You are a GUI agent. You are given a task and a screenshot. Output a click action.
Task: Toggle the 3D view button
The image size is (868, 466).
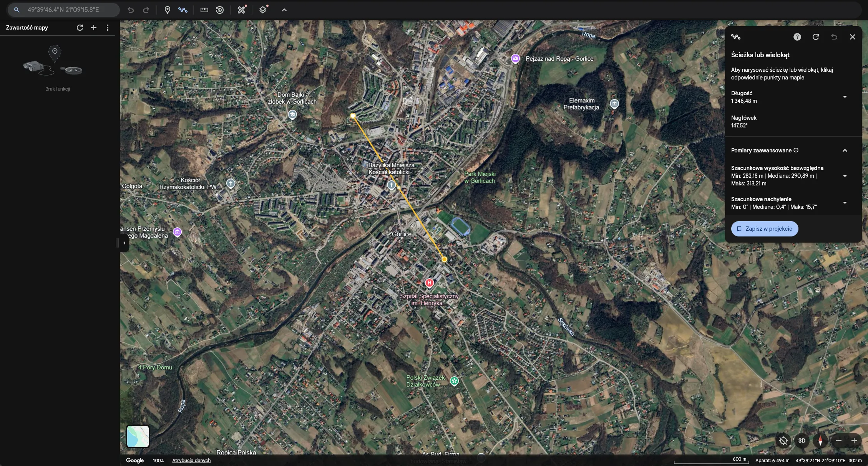[802, 441]
